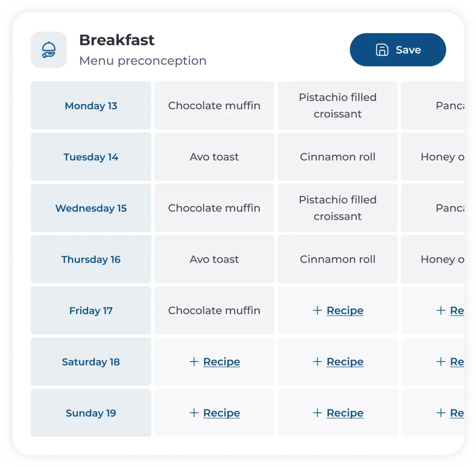Click plus icon in Saturday's second slot
Image resolution: width=476 pixels, height=467 pixels.
pyautogui.click(x=317, y=362)
